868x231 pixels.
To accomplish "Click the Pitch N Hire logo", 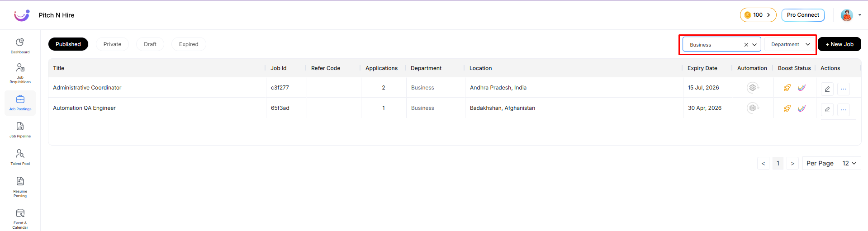I will coord(22,15).
